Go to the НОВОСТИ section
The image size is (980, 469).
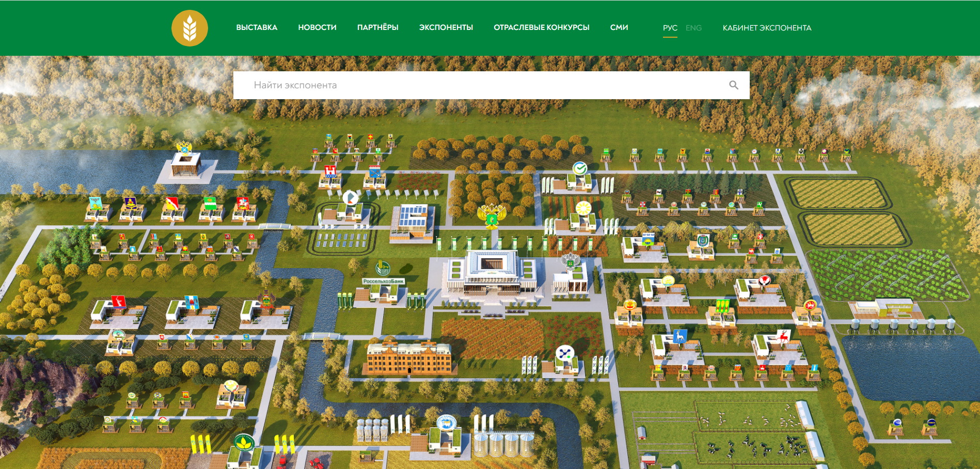[x=317, y=27]
